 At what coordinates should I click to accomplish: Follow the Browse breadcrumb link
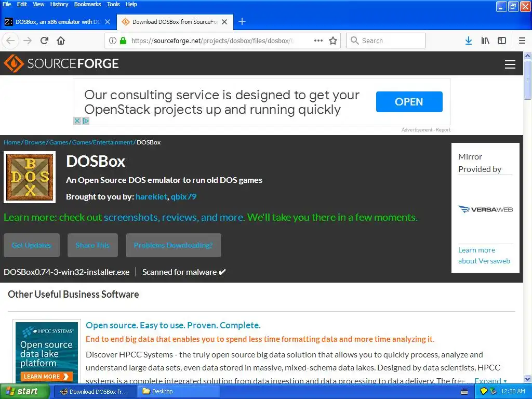pyautogui.click(x=35, y=142)
